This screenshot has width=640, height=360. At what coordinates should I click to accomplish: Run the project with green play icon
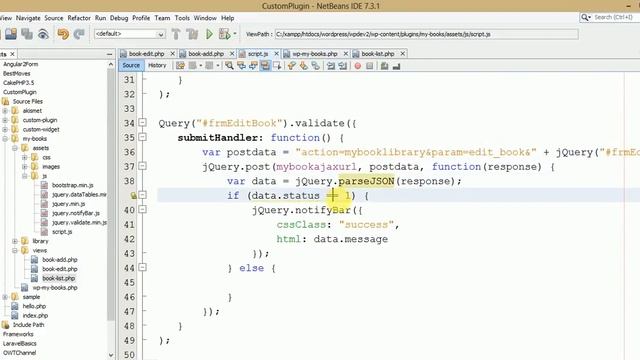click(x=209, y=34)
